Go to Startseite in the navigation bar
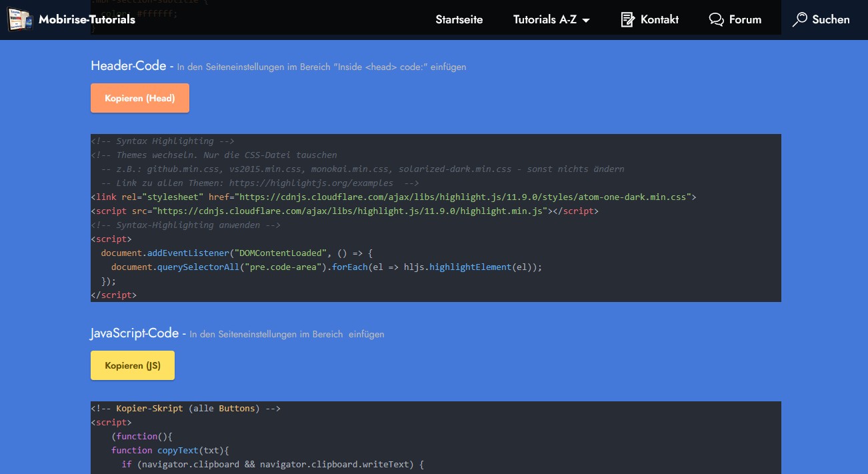 (x=459, y=20)
